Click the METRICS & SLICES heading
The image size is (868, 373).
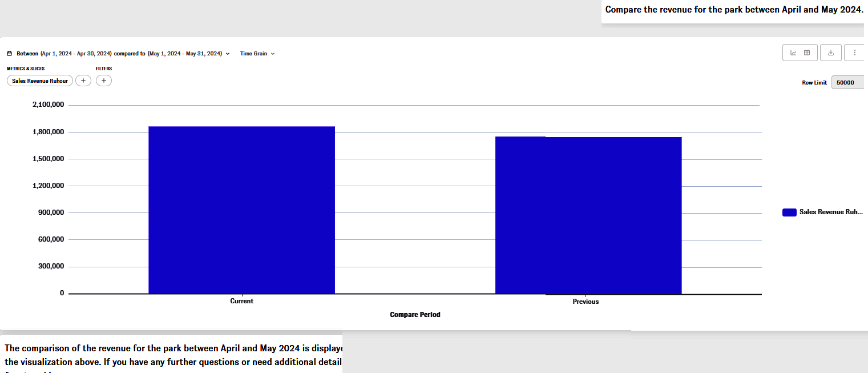[26, 69]
